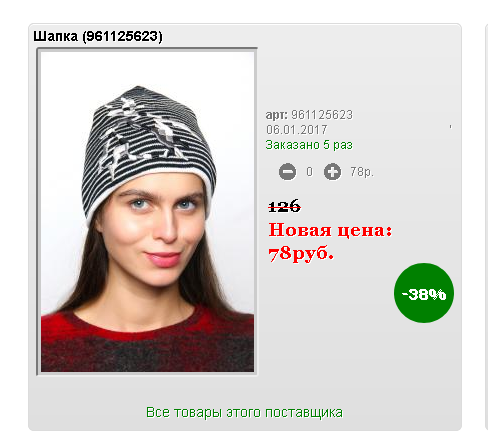Open the product photo of the woman in the hat
The image size is (488, 438).
tap(147, 211)
